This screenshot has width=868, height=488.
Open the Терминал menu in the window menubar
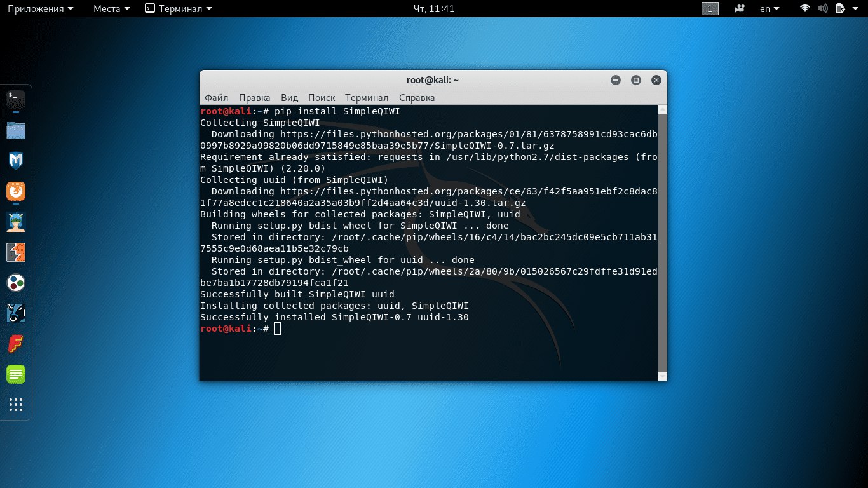[x=367, y=98]
